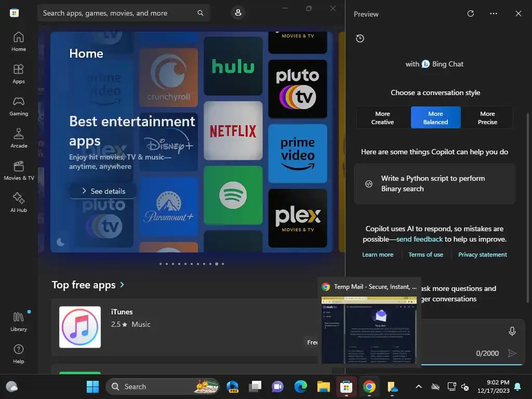Expand Top free apps section chevron
This screenshot has width=532, height=399.
(x=122, y=285)
